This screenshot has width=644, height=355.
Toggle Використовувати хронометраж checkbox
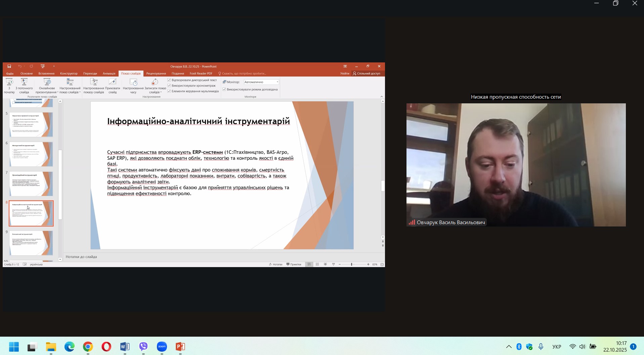click(169, 86)
